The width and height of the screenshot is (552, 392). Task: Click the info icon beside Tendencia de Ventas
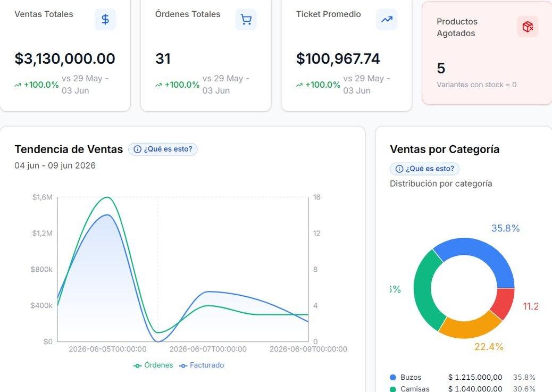point(138,149)
